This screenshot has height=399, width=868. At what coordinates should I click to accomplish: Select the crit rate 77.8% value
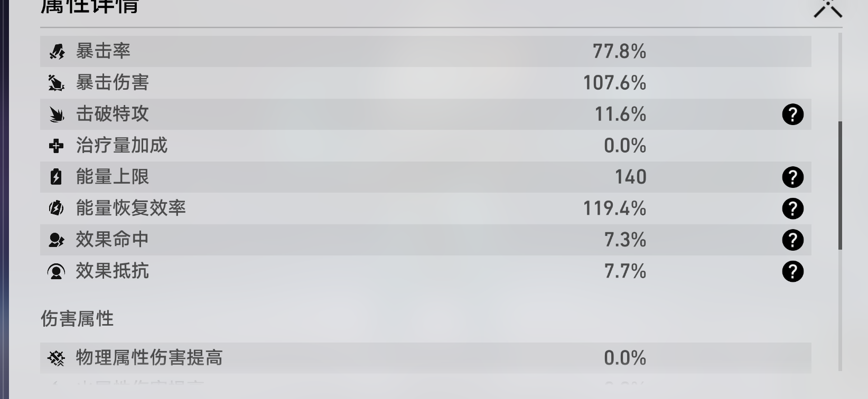(619, 52)
